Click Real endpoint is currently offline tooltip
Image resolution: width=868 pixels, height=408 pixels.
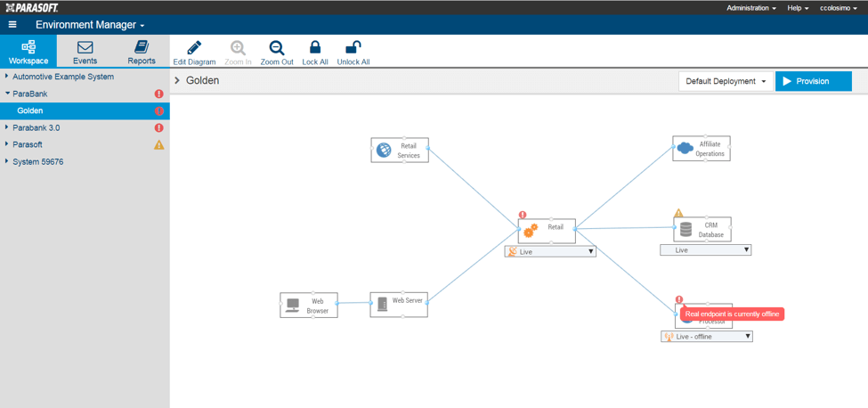click(x=732, y=314)
